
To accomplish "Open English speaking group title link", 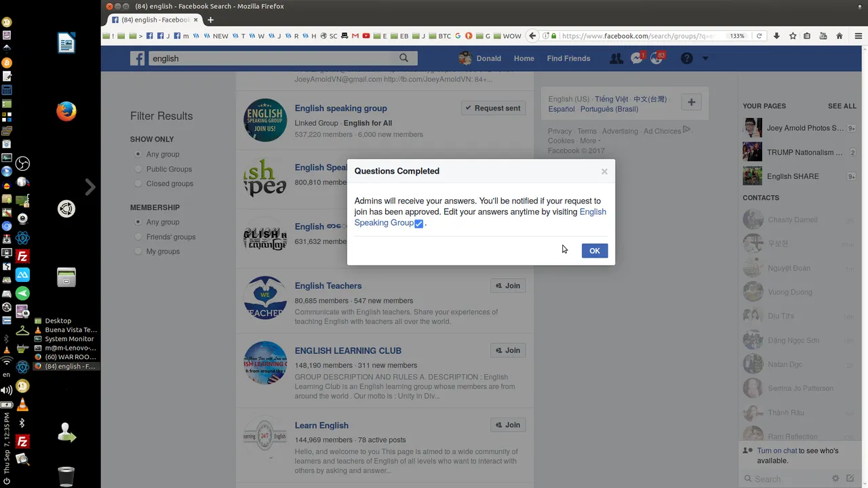I will coord(340,108).
